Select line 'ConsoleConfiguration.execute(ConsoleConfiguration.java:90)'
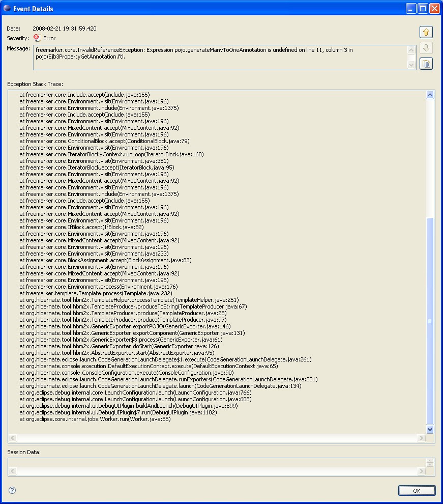This screenshot has height=504, width=443. (x=127, y=373)
